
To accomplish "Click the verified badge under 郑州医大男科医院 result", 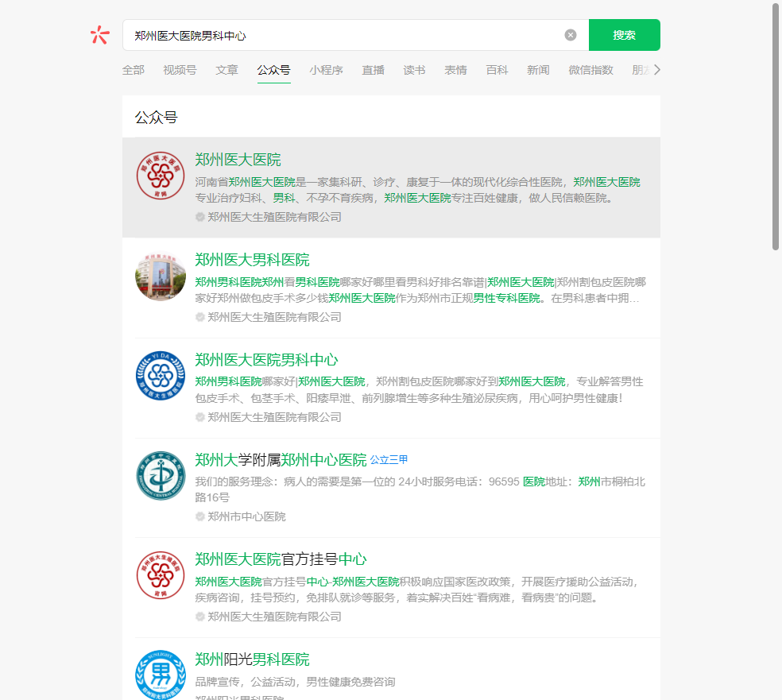I will [x=200, y=317].
